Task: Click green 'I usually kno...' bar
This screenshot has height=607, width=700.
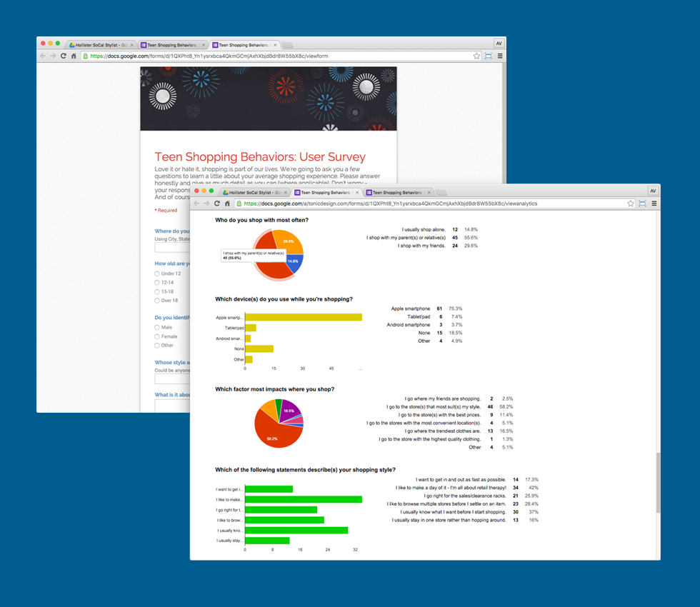Action: click(x=296, y=530)
